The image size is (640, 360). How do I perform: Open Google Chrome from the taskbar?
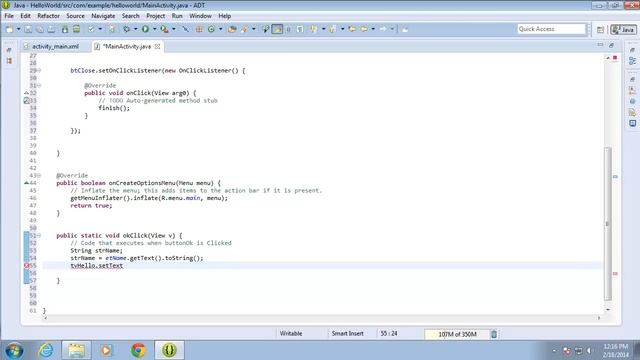pyautogui.click(x=138, y=350)
